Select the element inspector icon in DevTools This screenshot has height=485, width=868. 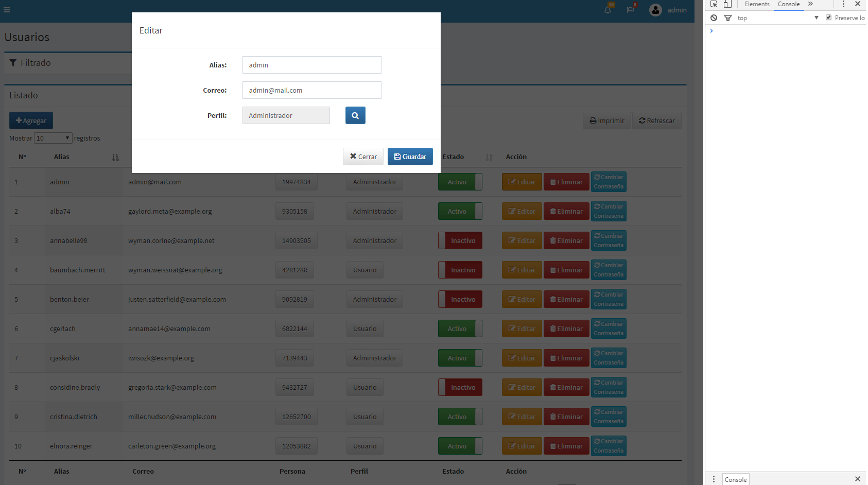(714, 4)
